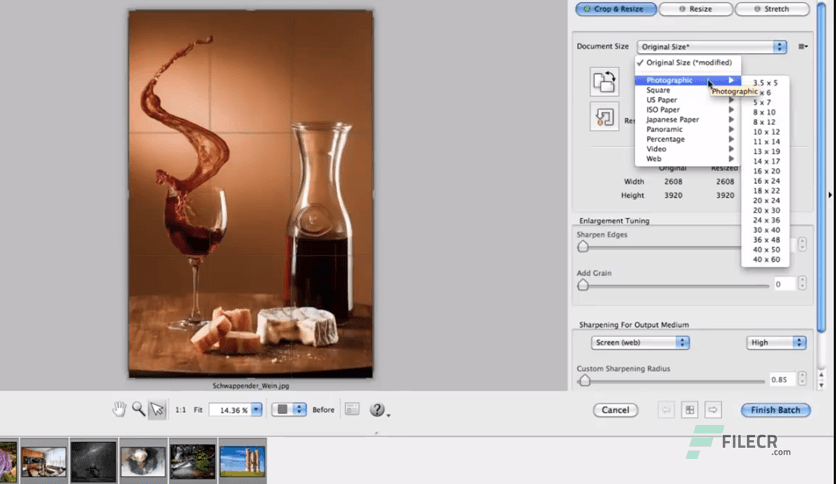Image resolution: width=836 pixels, height=484 pixels.
Task: Switch to Crop & Resize mode
Action: (x=616, y=9)
